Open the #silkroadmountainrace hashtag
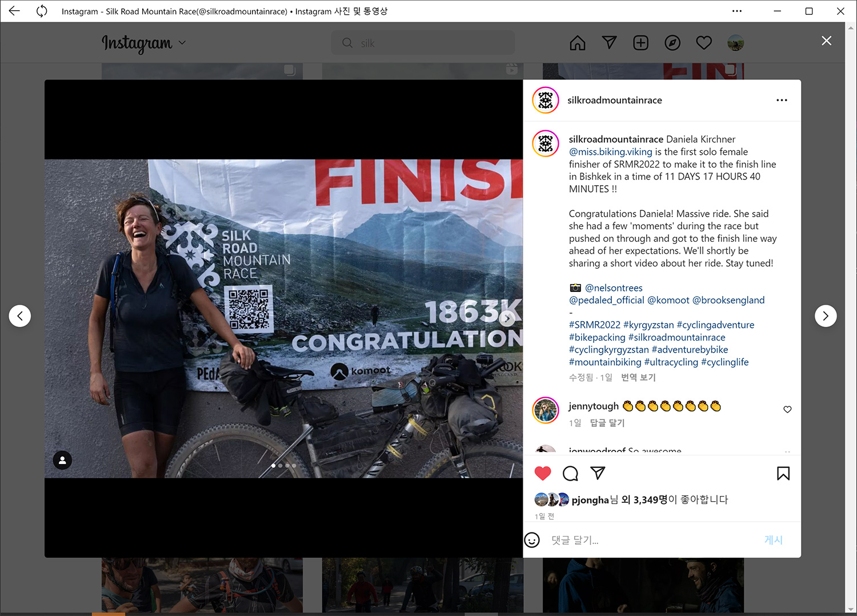 [x=677, y=338]
